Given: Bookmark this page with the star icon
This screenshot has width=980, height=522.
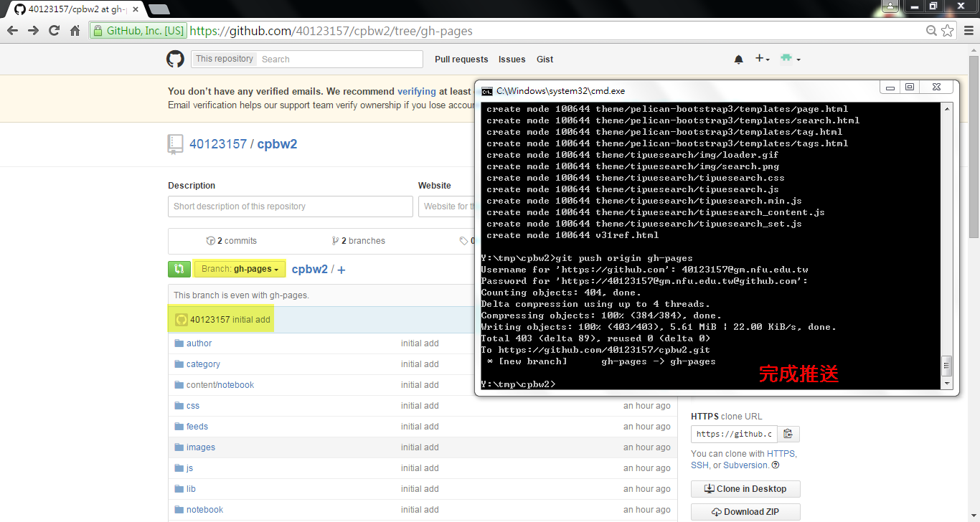Looking at the screenshot, I should click(x=948, y=31).
